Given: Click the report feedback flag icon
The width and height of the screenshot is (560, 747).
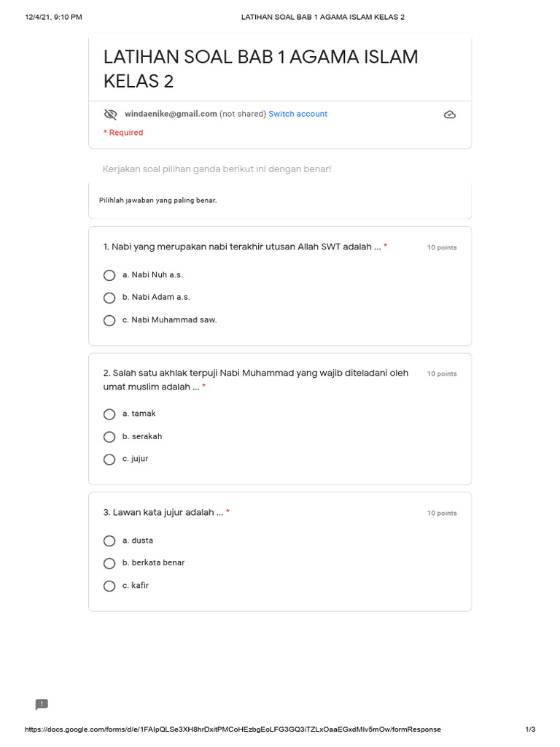Looking at the screenshot, I should click(42, 704).
